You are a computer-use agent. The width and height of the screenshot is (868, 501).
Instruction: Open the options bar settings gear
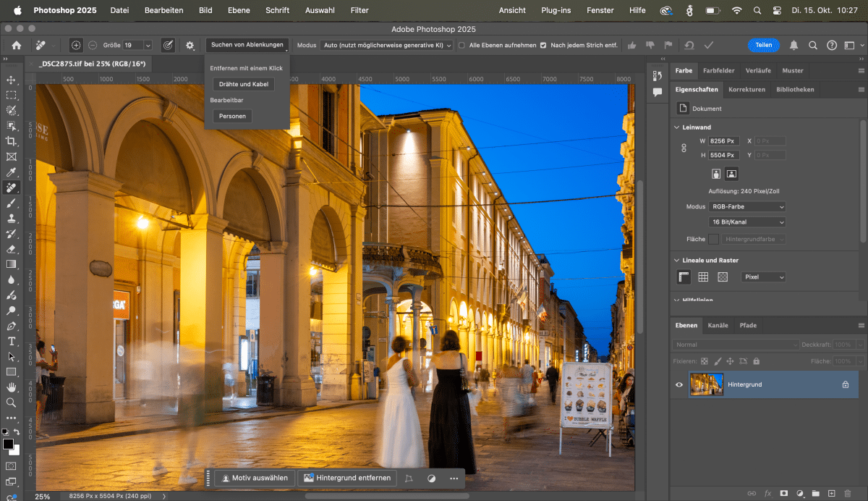[x=190, y=45]
